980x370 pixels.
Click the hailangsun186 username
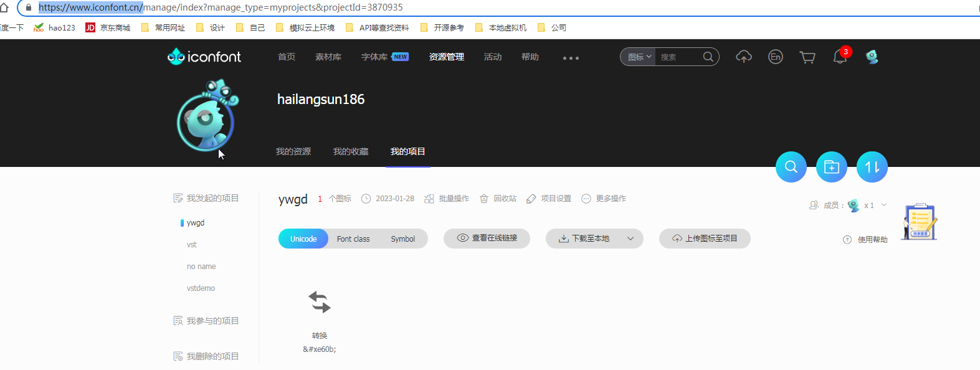[321, 99]
